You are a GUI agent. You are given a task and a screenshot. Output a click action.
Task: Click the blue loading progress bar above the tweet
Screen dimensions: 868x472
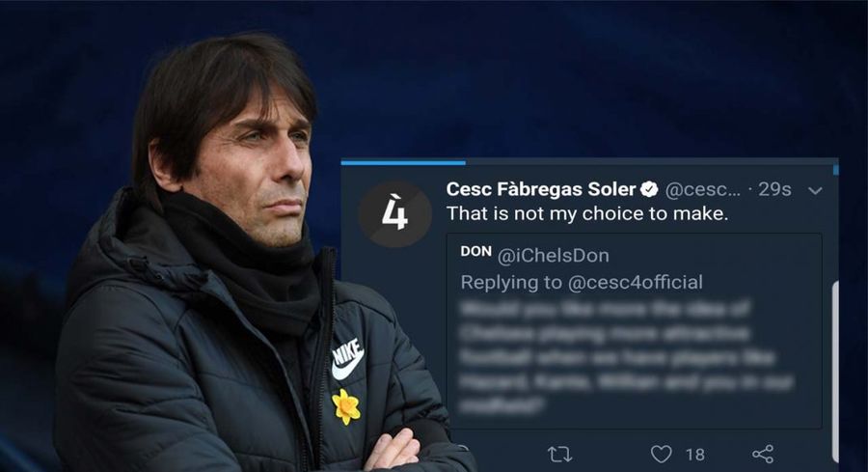coord(403,162)
